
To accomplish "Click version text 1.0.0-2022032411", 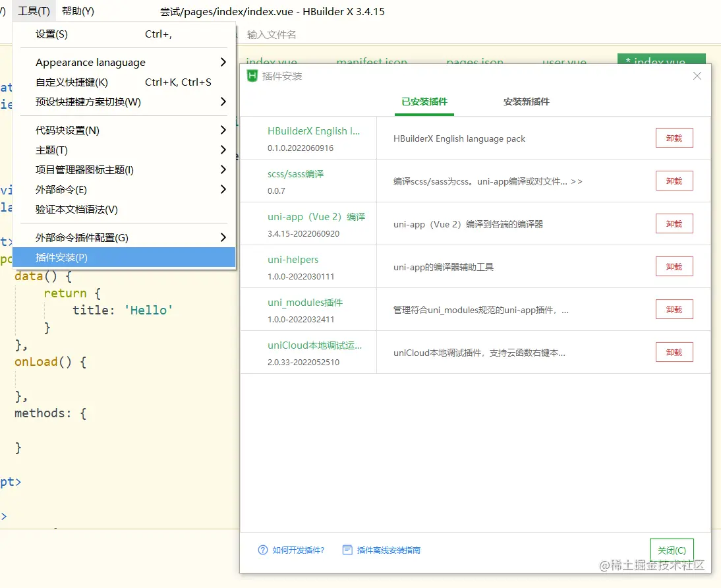I will (x=301, y=319).
